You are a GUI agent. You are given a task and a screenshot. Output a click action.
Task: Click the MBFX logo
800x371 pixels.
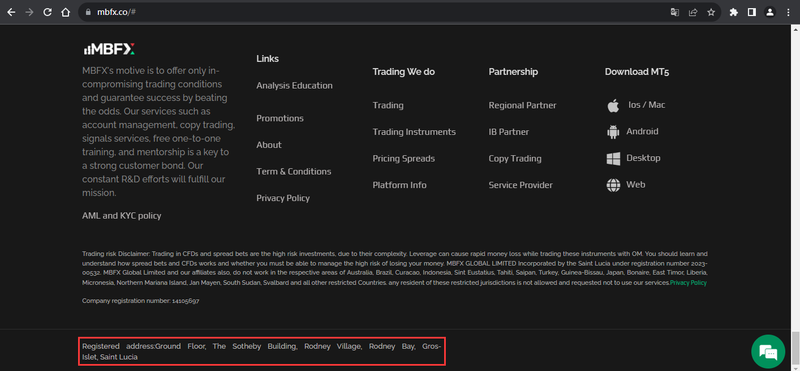click(109, 50)
